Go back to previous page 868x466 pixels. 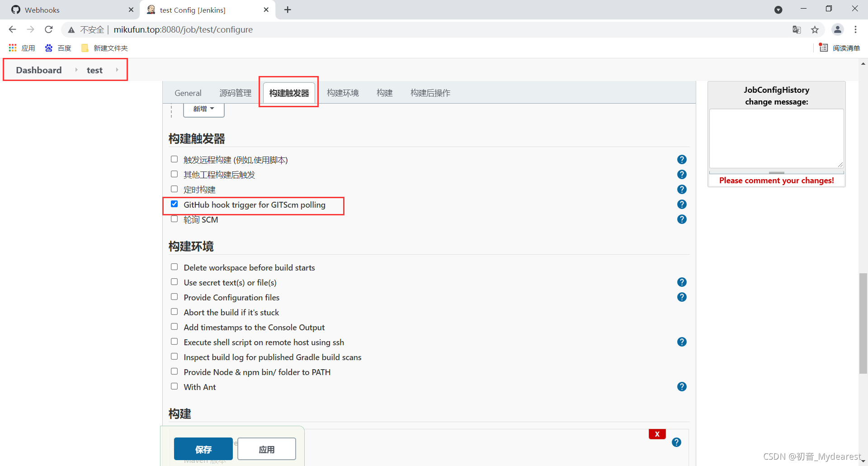tap(13, 29)
